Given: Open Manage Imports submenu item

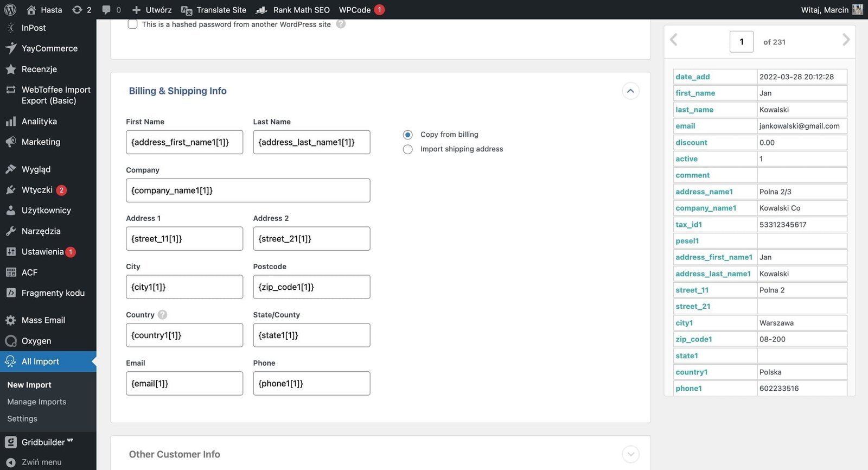Looking at the screenshot, I should pyautogui.click(x=37, y=402).
